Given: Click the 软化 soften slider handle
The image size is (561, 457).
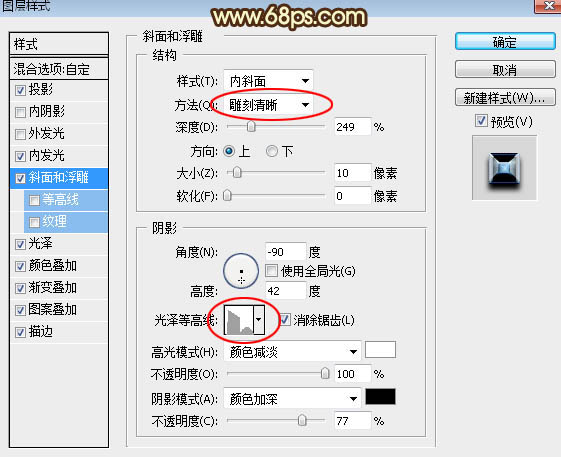Looking at the screenshot, I should click(x=228, y=196).
